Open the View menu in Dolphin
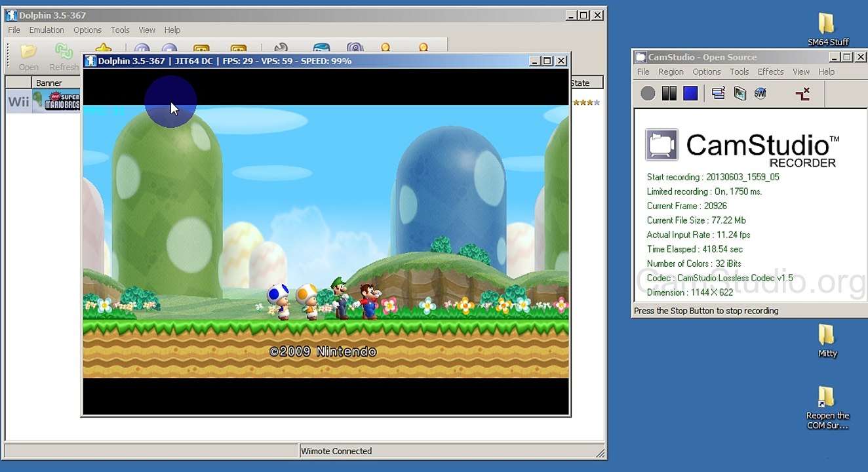This screenshot has width=868, height=472. tap(147, 30)
